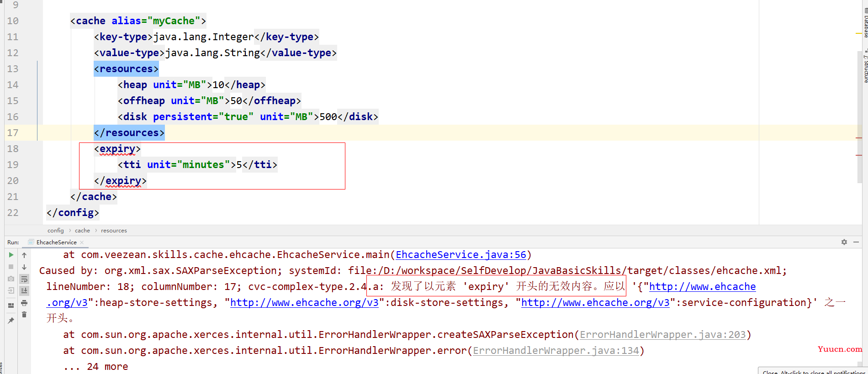Click the print console icon
The width and height of the screenshot is (868, 374).
(24, 303)
